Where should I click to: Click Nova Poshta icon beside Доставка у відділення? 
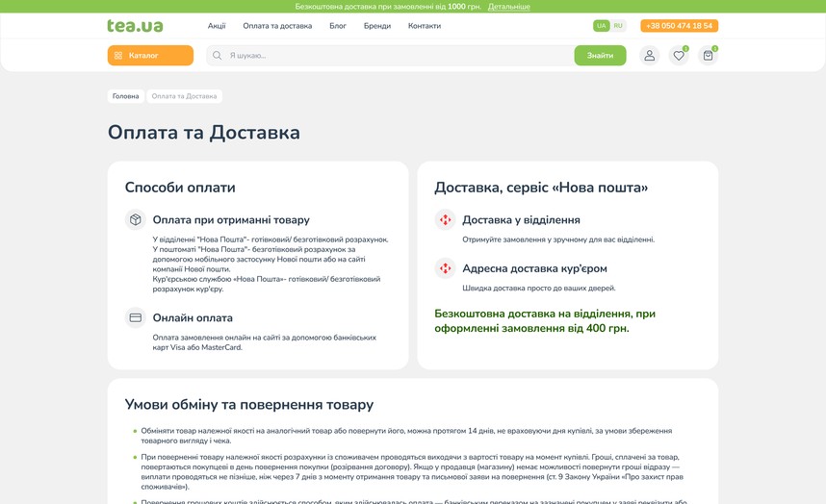[445, 219]
